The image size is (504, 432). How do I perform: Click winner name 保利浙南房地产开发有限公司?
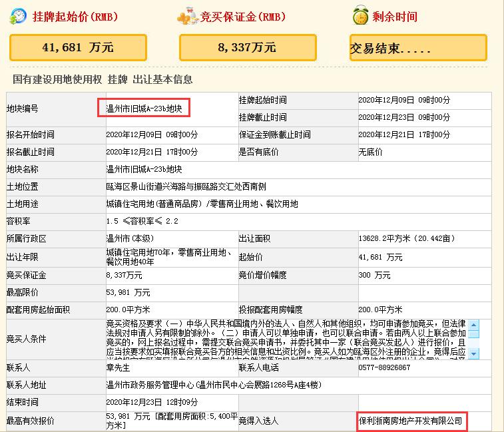click(411, 421)
